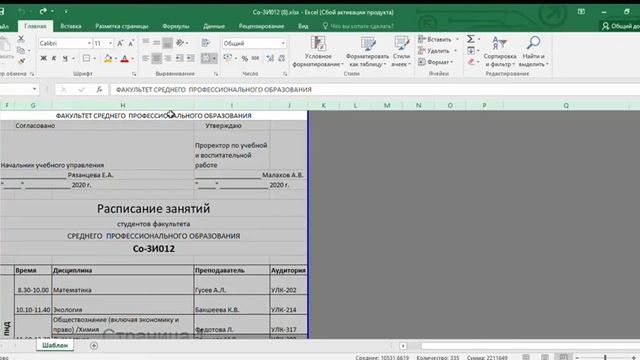Toggle bottom vertical alignment
The width and height of the screenshot is (640, 360).
tap(167, 42)
